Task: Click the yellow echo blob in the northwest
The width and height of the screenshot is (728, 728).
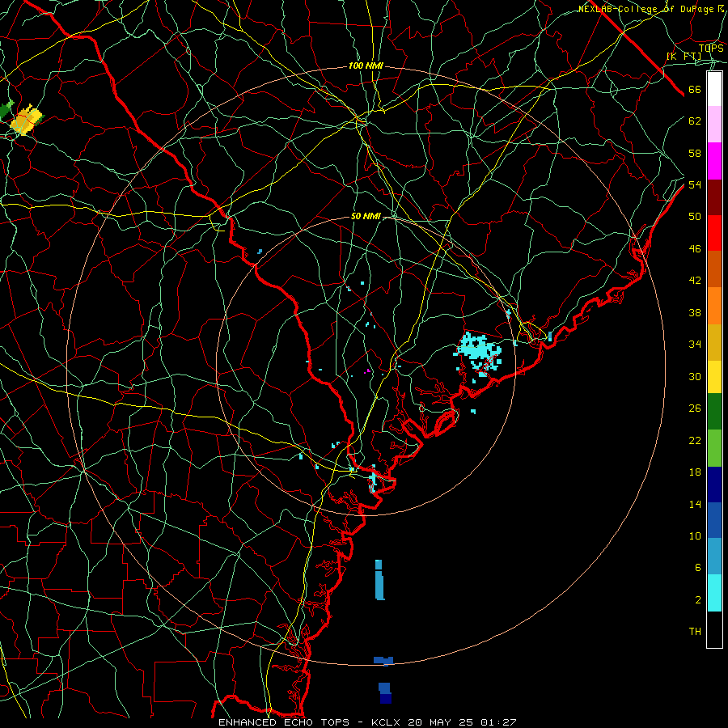Action: (x=27, y=121)
